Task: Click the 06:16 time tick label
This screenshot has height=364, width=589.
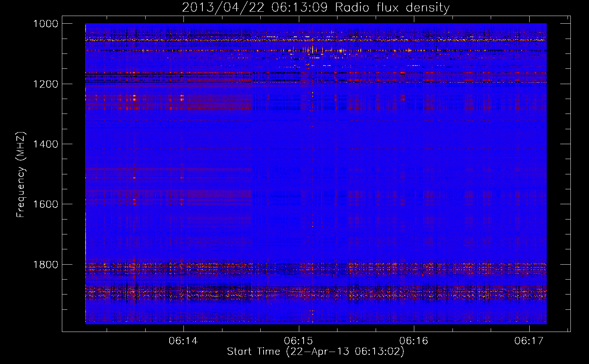Action: click(414, 341)
